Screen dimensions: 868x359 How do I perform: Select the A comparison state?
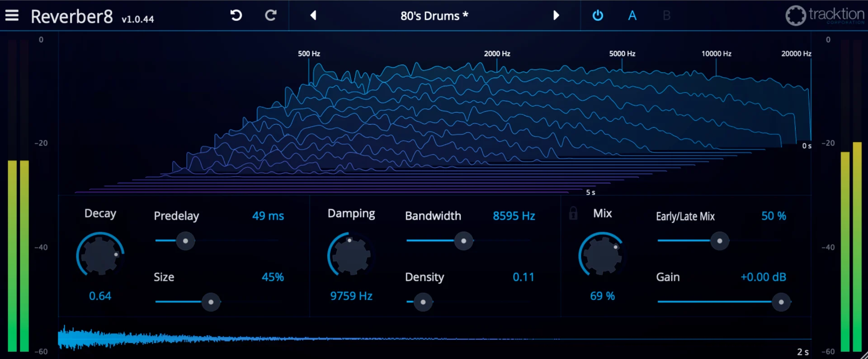(632, 15)
